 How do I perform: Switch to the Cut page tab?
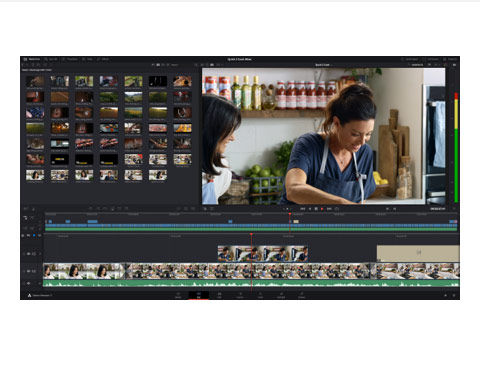[x=199, y=295]
